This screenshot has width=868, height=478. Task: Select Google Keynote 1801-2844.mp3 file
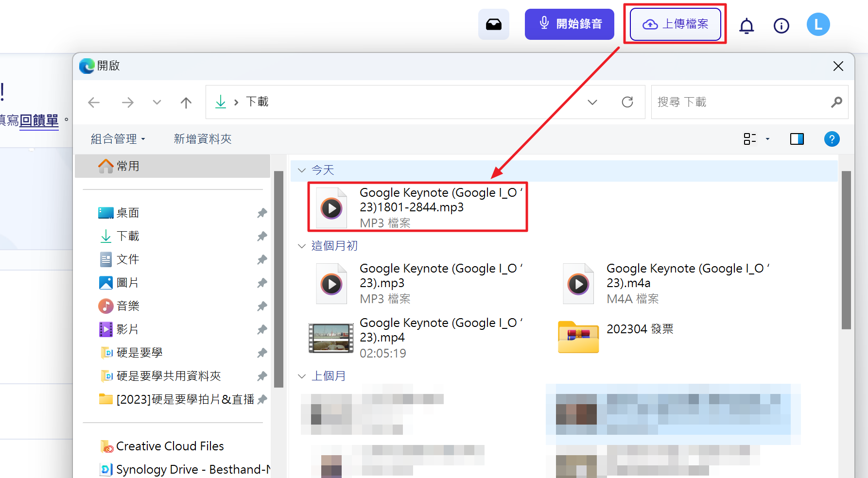[417, 207]
